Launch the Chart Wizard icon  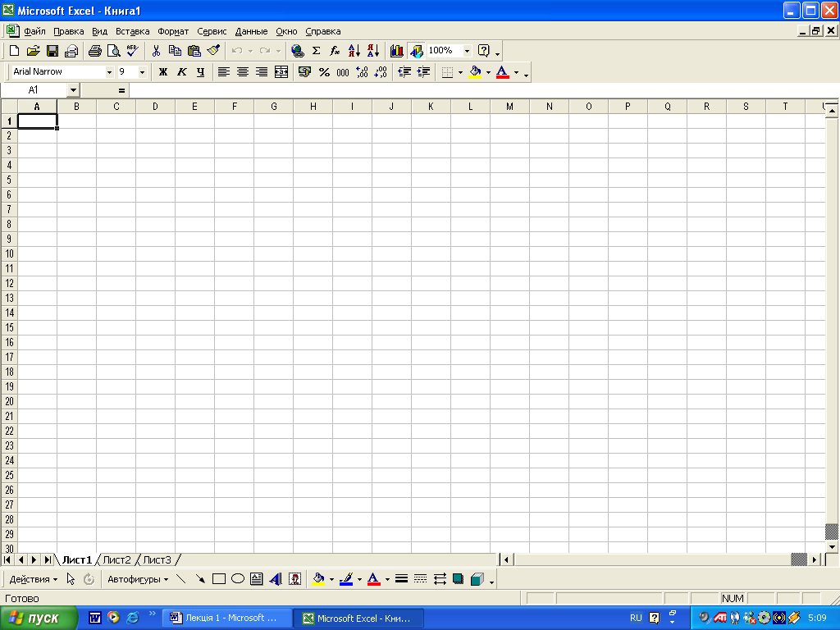click(396, 51)
